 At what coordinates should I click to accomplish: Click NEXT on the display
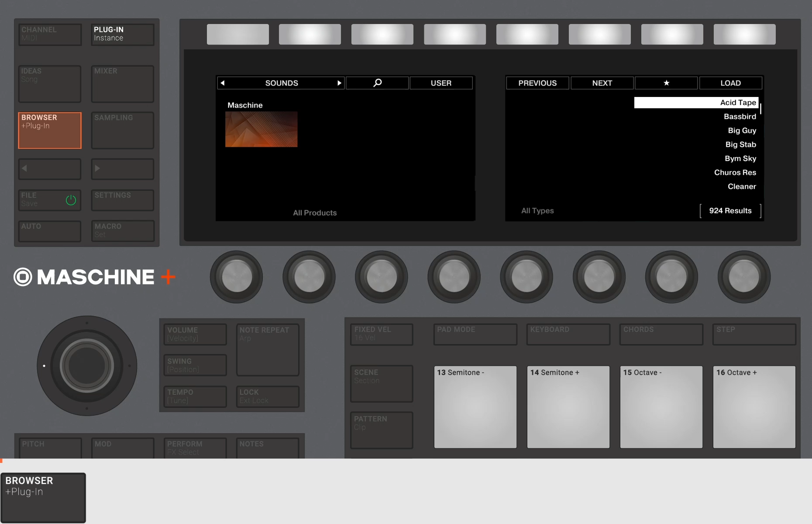pos(602,83)
